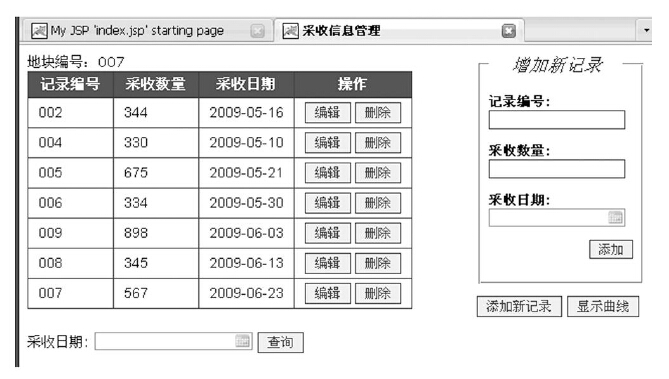Select the 采收信息管理 tab

pyautogui.click(x=399, y=31)
